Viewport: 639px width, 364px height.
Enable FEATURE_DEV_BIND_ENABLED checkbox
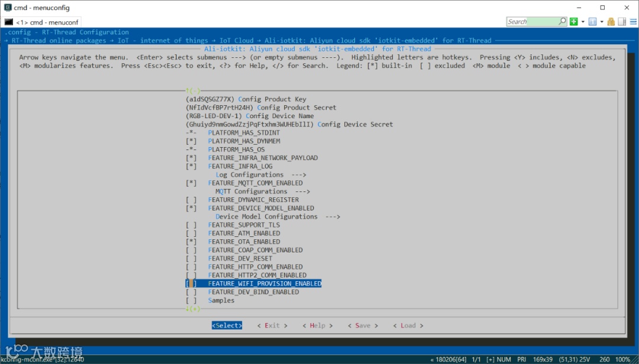click(191, 292)
